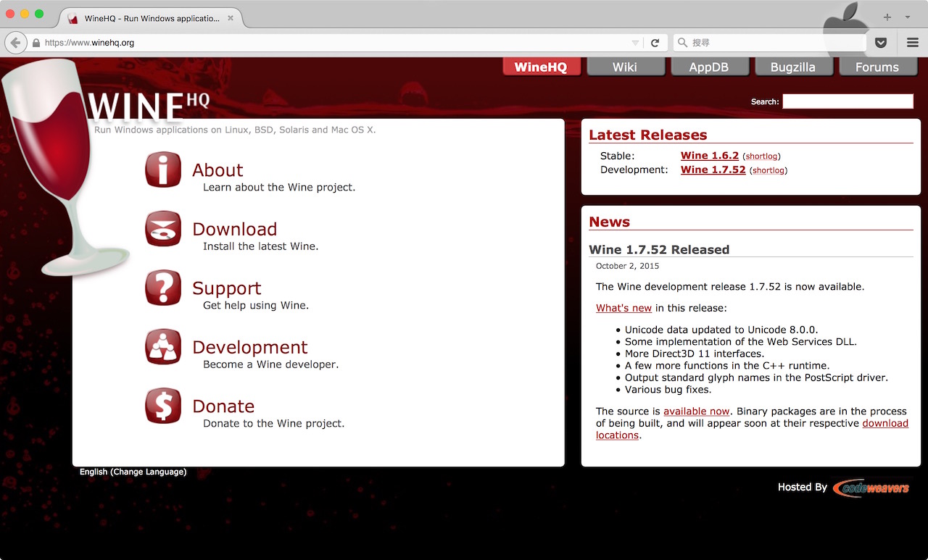Open a new tab with plus icon
928x560 pixels.
click(887, 17)
